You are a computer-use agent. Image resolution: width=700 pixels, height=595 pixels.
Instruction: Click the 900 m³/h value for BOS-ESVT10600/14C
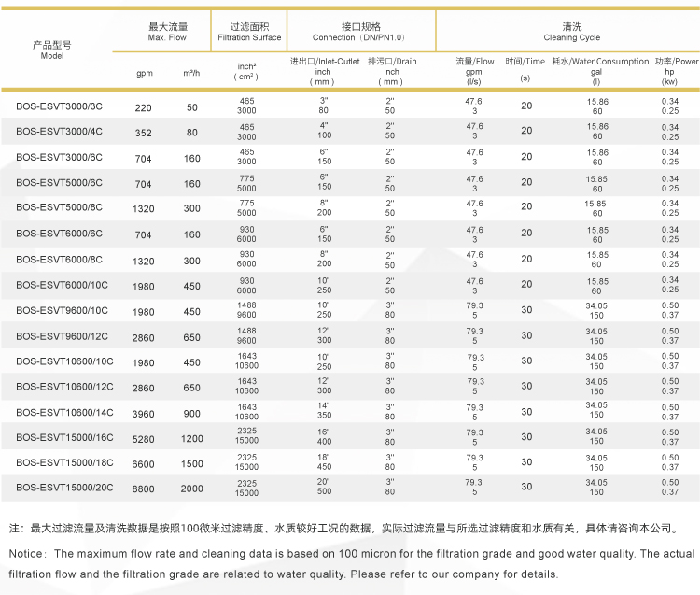pos(192,414)
